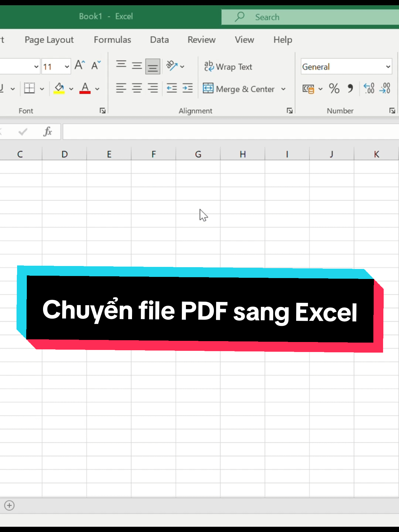Decrease font size with the small A icon
Viewport: 399px width, 532px height.
pos(96,65)
